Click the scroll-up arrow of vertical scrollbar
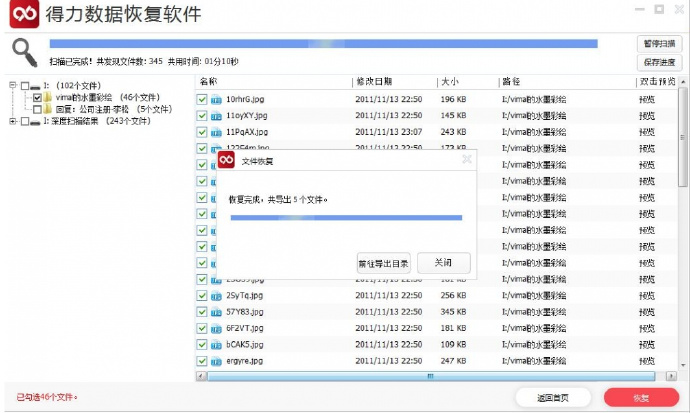The width and height of the screenshot is (690, 413). [x=683, y=82]
